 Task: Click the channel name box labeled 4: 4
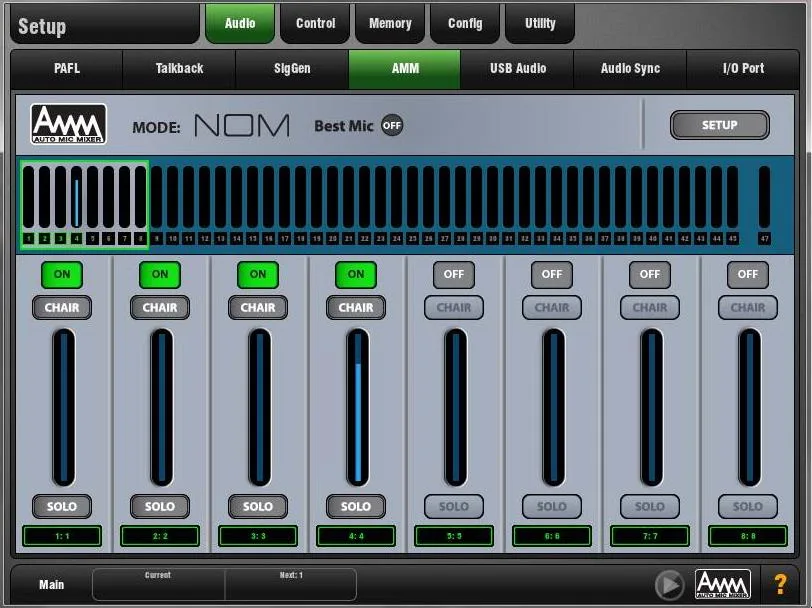pyautogui.click(x=355, y=536)
